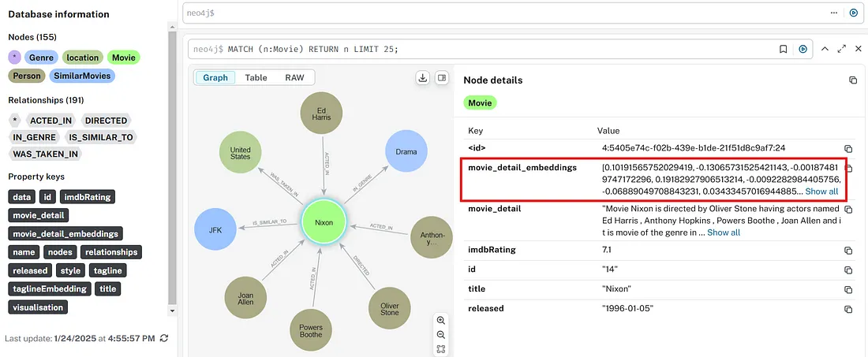Select the Joan Allen person node
This screenshot has width=868, height=357.
pos(245,298)
